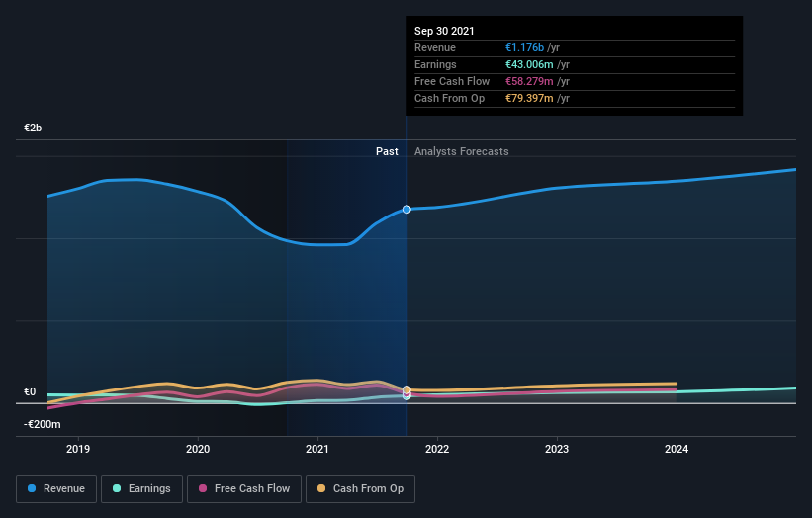This screenshot has width=812, height=518.
Task: Click the Past section label
Action: [x=387, y=151]
